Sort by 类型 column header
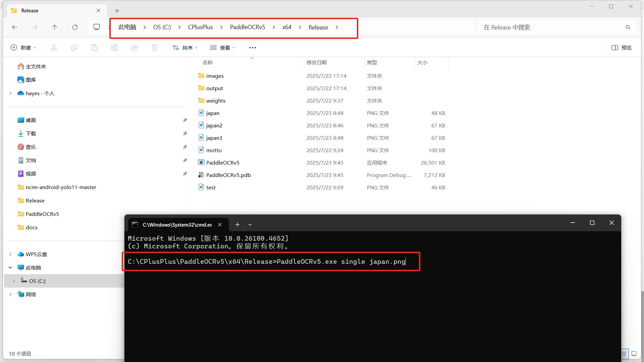Image resolution: width=644 pixels, height=362 pixels. [x=372, y=62]
